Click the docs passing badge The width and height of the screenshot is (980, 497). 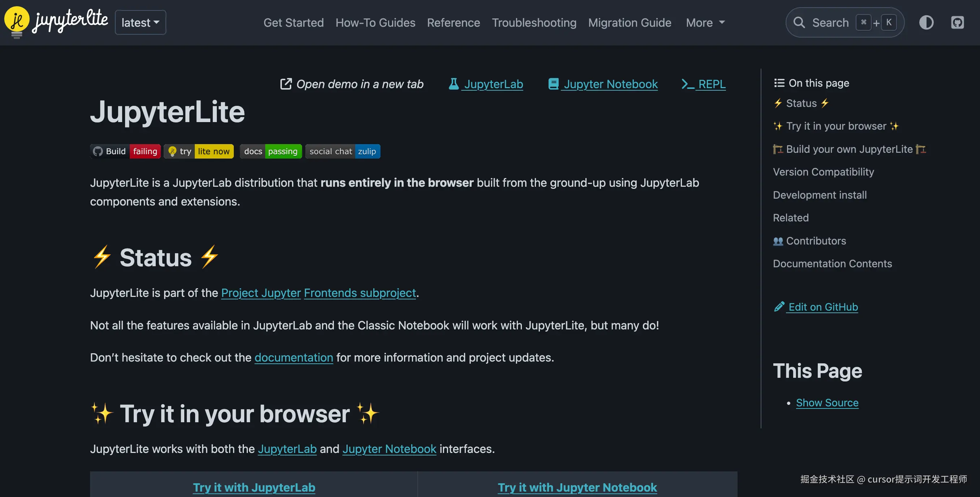[x=271, y=151]
